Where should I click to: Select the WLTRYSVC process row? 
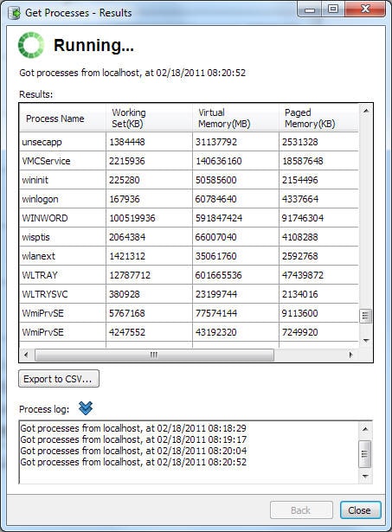tap(189, 294)
